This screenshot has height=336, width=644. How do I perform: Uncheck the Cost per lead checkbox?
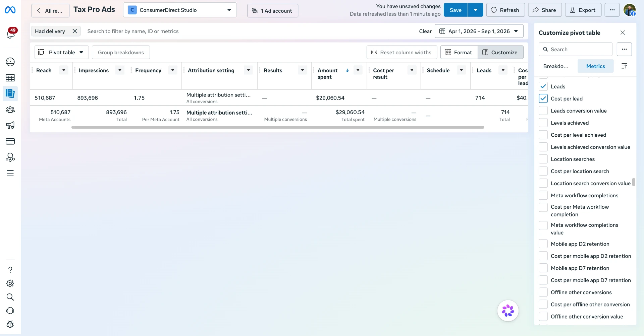click(543, 98)
